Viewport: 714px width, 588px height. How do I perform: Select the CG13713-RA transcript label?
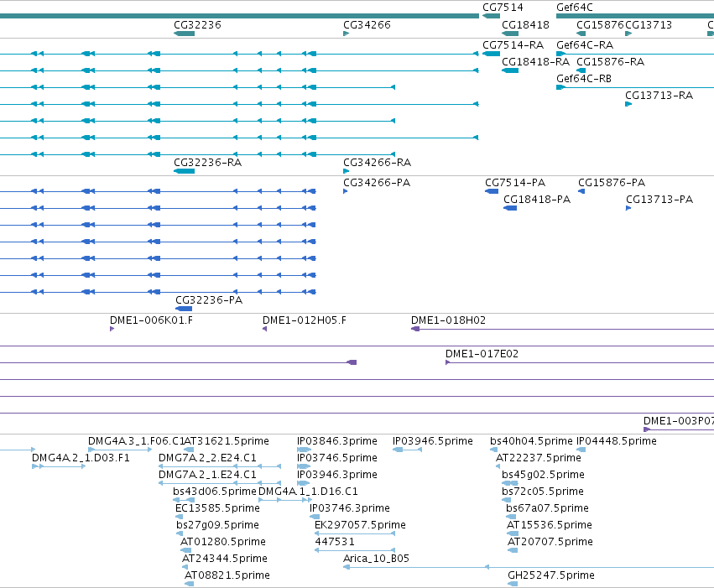tap(659, 96)
